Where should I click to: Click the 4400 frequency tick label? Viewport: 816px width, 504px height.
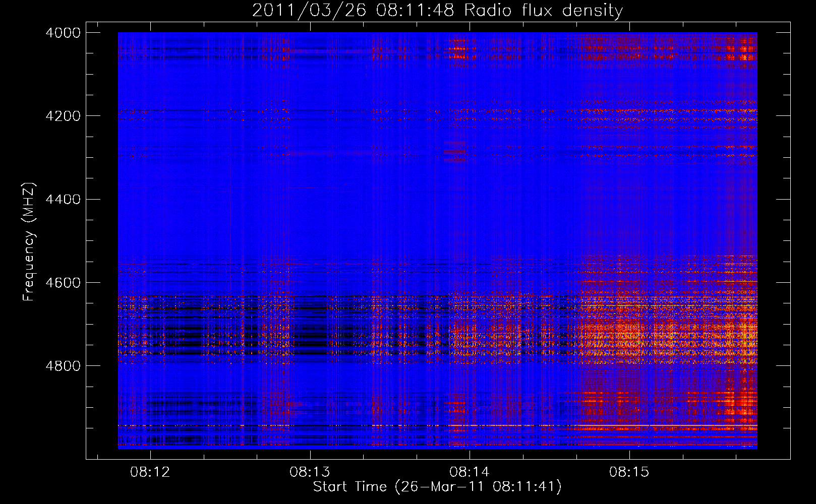point(63,200)
